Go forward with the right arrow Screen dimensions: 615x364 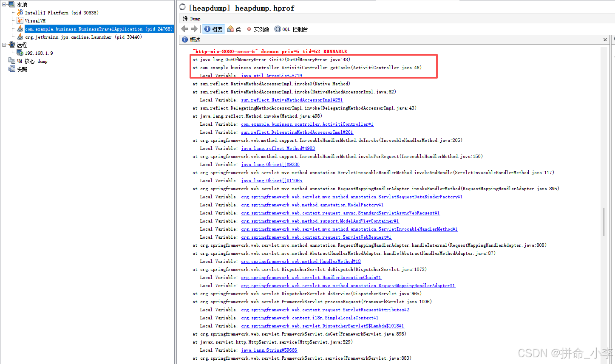[194, 29]
